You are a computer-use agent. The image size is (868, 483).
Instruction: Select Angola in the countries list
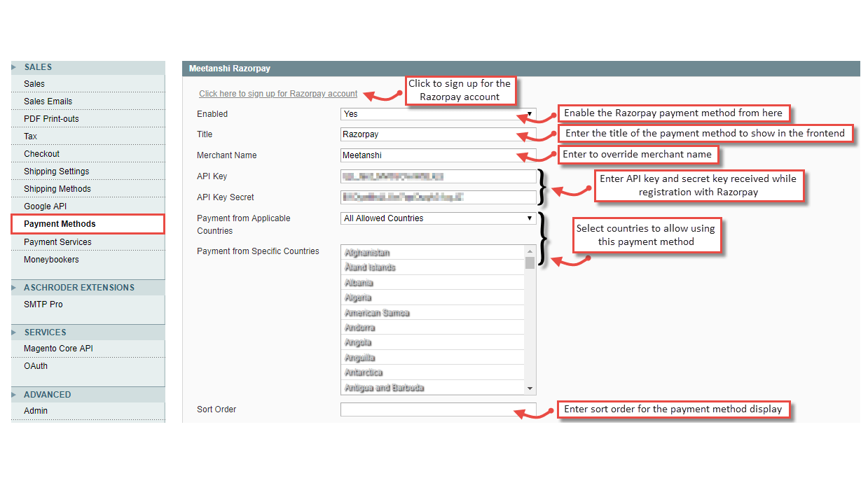click(432, 342)
